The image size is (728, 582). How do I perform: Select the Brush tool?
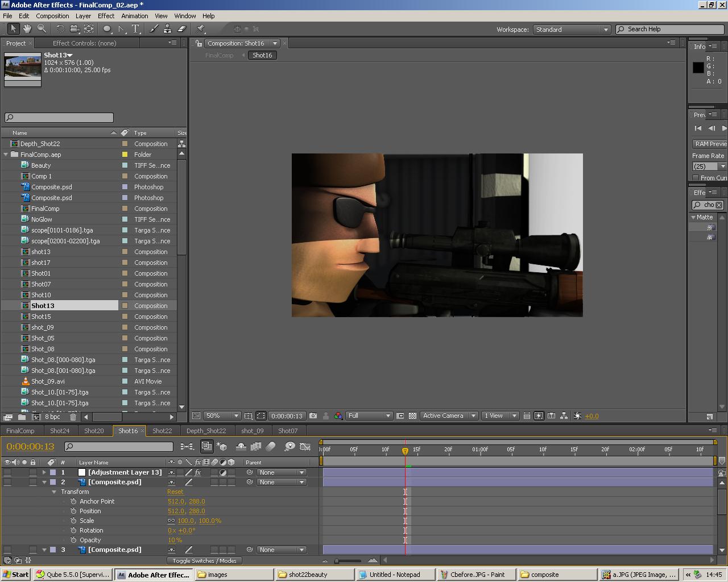coord(154,28)
